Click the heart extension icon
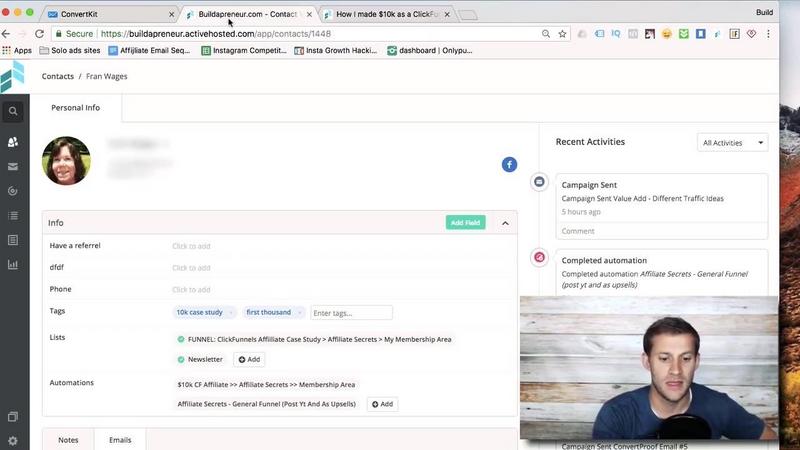This screenshot has height=450, width=800. coord(751,34)
